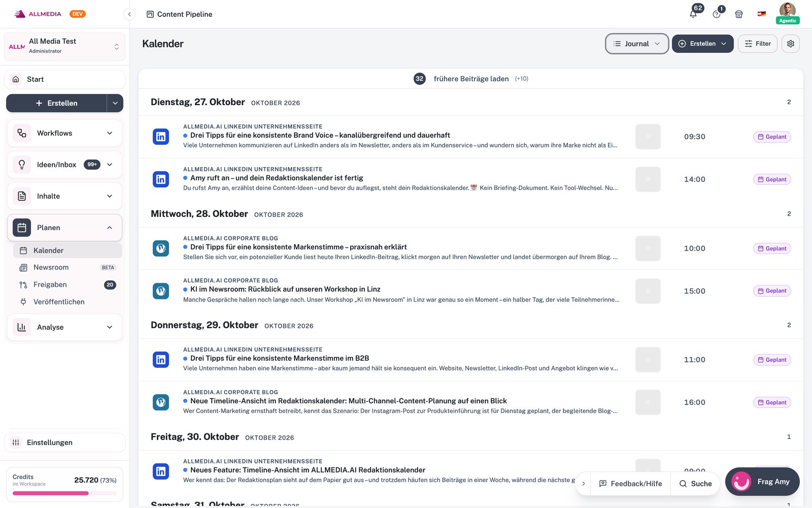Open the thumbnail of the 14:00 post

648,179
